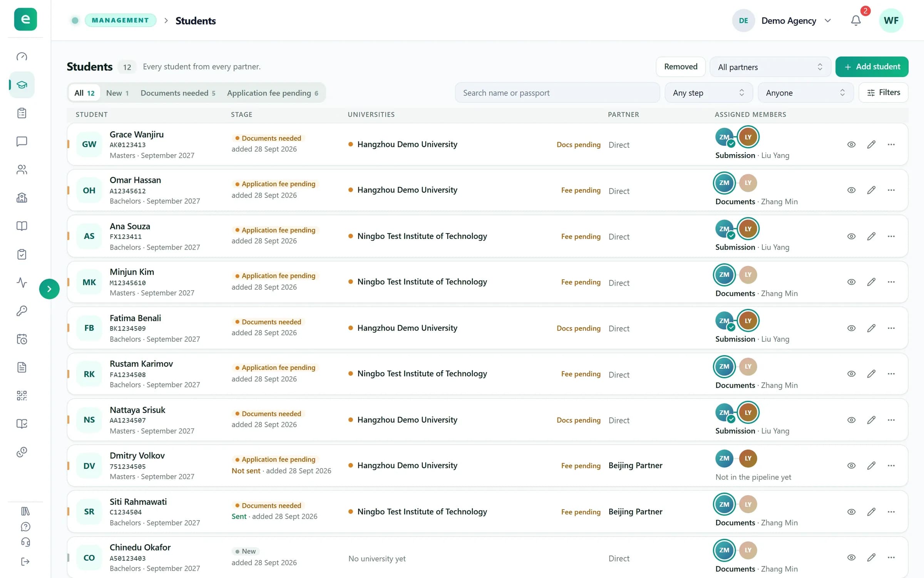Edit Omar Hassan using pencil icon
Image resolution: width=924 pixels, height=578 pixels.
(871, 190)
